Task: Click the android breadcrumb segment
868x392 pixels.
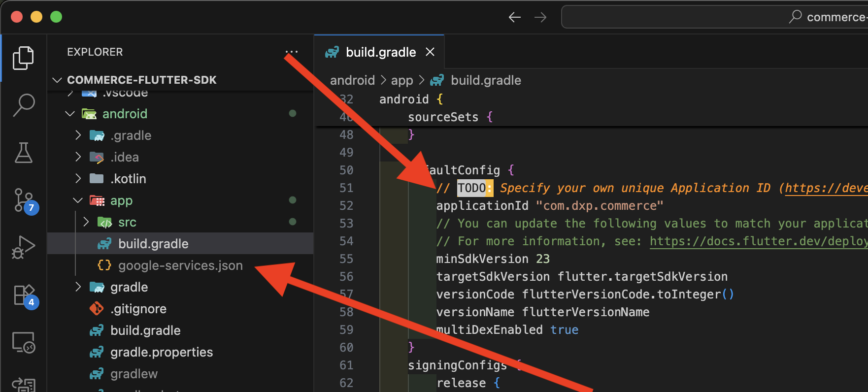Action: click(x=352, y=80)
